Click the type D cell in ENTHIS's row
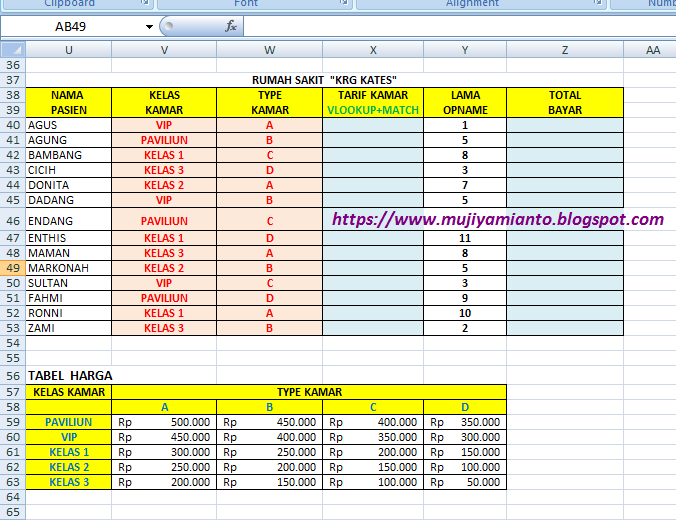 click(269, 238)
